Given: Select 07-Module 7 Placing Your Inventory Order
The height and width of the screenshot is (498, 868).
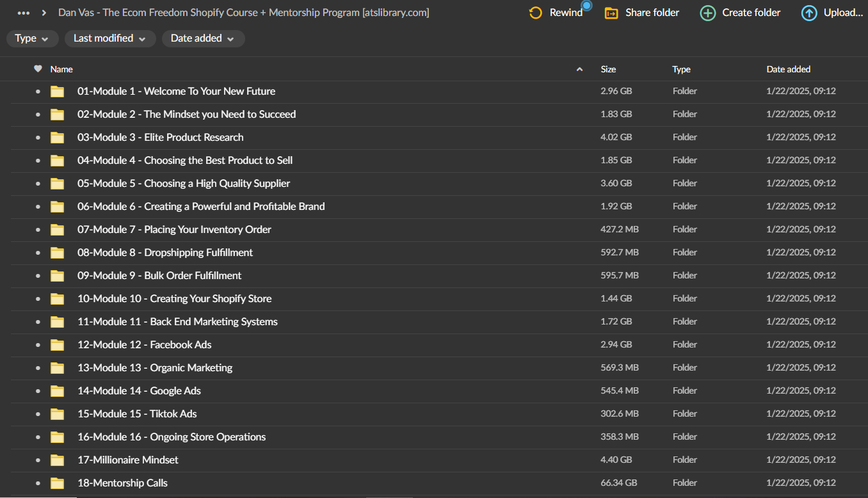Looking at the screenshot, I should tap(174, 230).
